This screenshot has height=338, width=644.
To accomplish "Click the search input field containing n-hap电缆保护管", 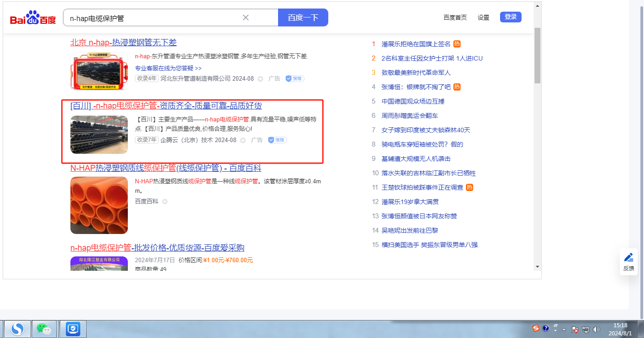I will click(x=152, y=18).
